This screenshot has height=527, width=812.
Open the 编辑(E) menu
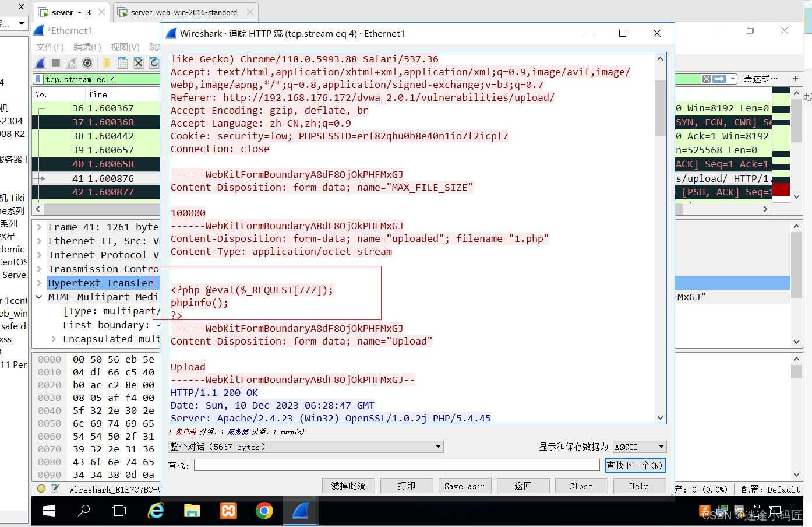point(87,47)
